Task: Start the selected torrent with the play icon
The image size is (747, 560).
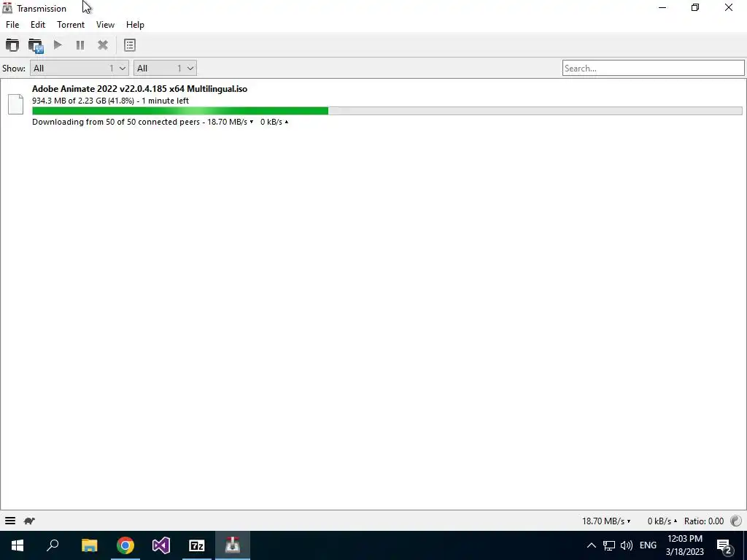Action: tap(58, 45)
